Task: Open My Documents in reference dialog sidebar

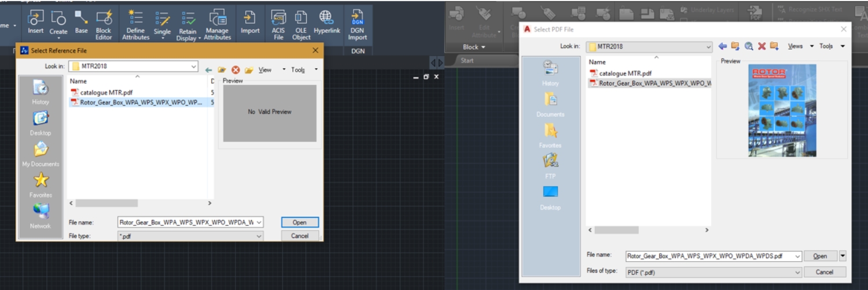Action: [41, 154]
